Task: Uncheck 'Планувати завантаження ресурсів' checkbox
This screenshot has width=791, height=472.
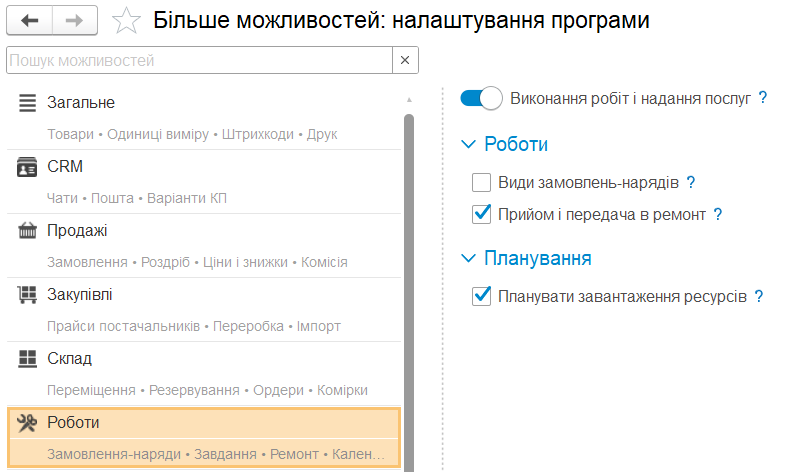Action: pos(481,296)
